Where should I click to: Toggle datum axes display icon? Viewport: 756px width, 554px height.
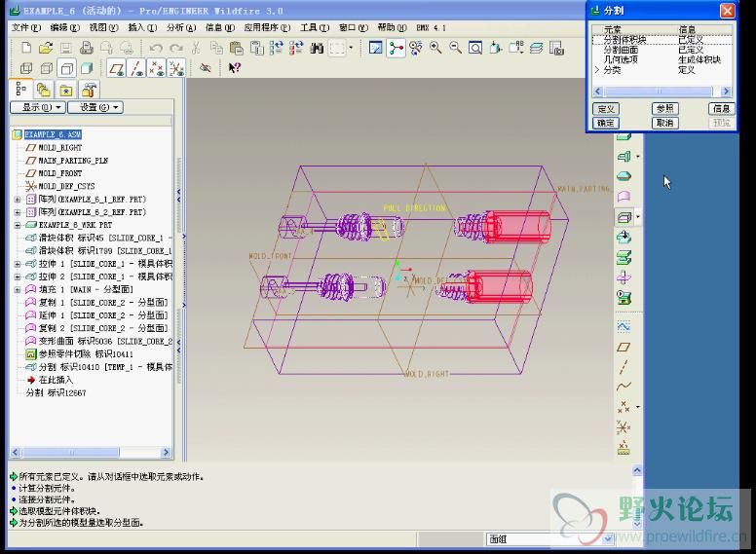click(136, 68)
